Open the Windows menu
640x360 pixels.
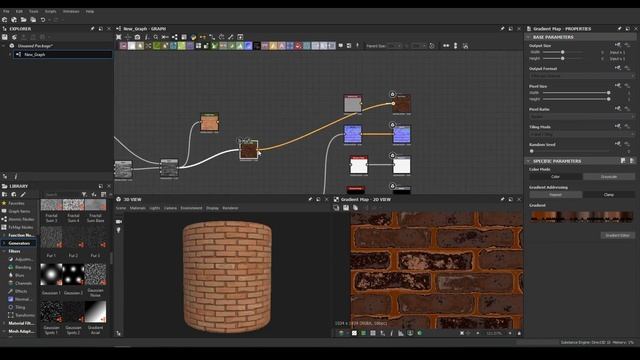[x=71, y=11]
